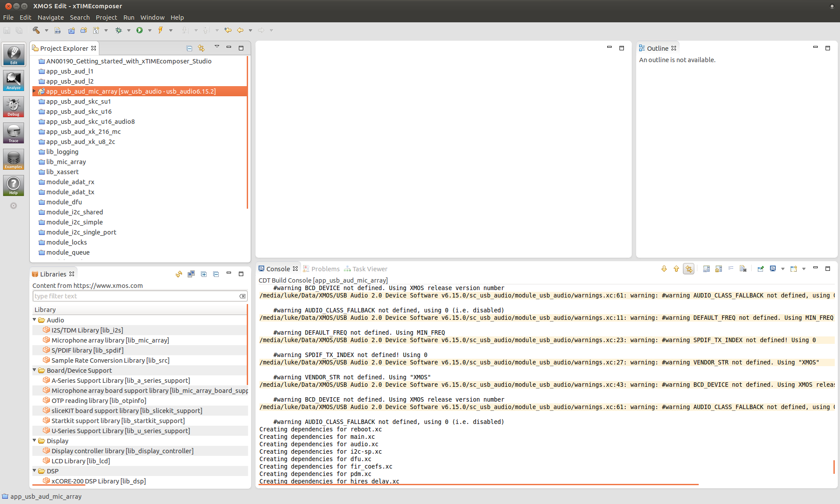Switch to the Analyze perspective icon
Screen dimensions: 840x504
point(14,80)
